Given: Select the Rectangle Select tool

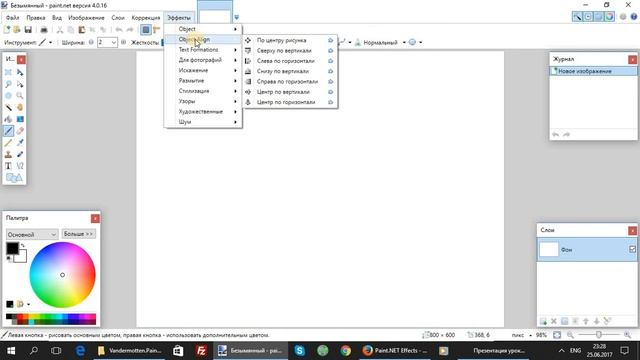Looking at the screenshot, I should (8, 72).
